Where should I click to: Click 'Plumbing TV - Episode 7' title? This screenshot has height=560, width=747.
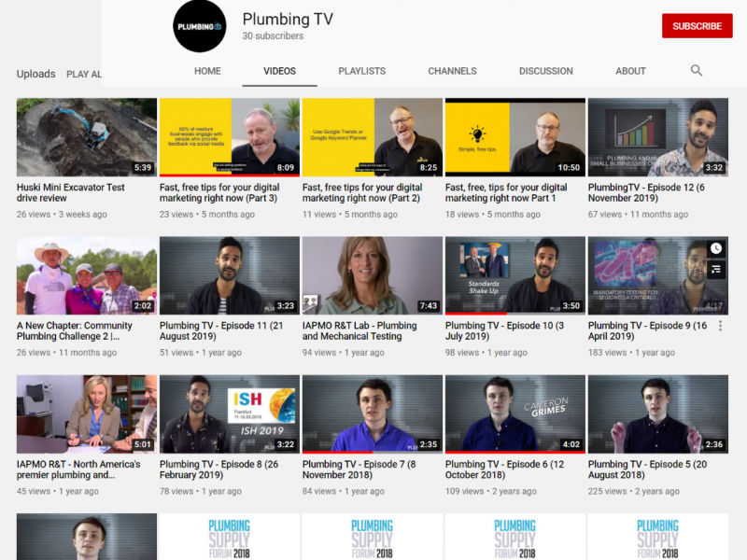point(359,469)
